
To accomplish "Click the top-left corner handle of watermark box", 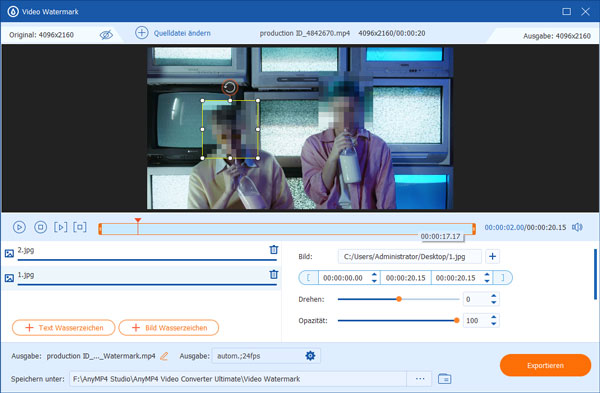I will 203,101.
